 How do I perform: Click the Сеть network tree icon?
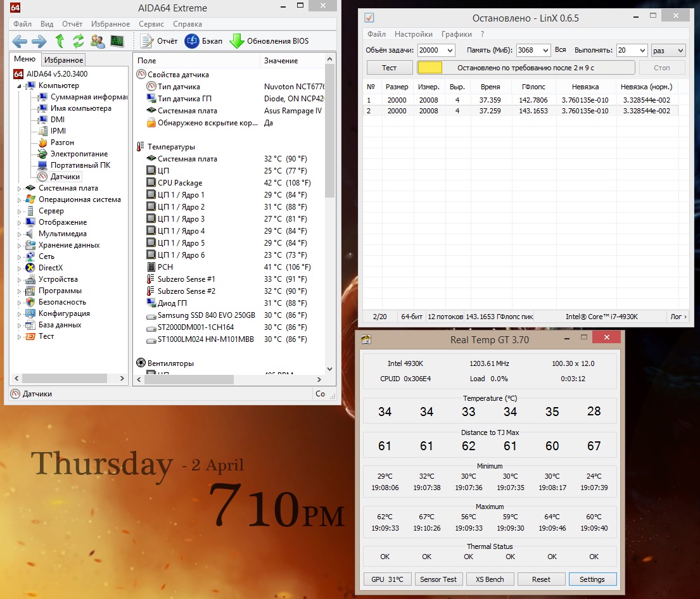(30, 256)
